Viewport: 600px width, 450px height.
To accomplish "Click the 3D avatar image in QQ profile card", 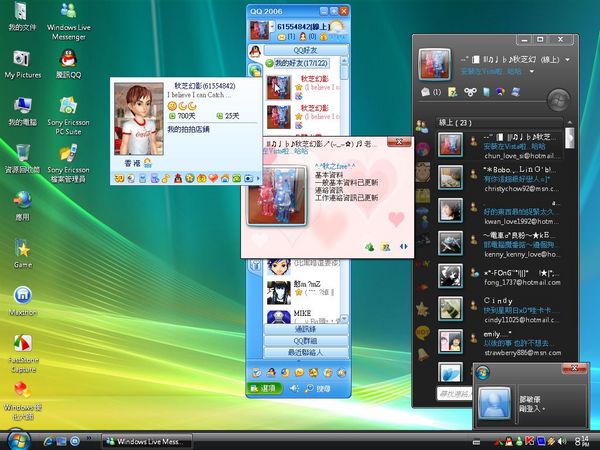I will pos(139,119).
